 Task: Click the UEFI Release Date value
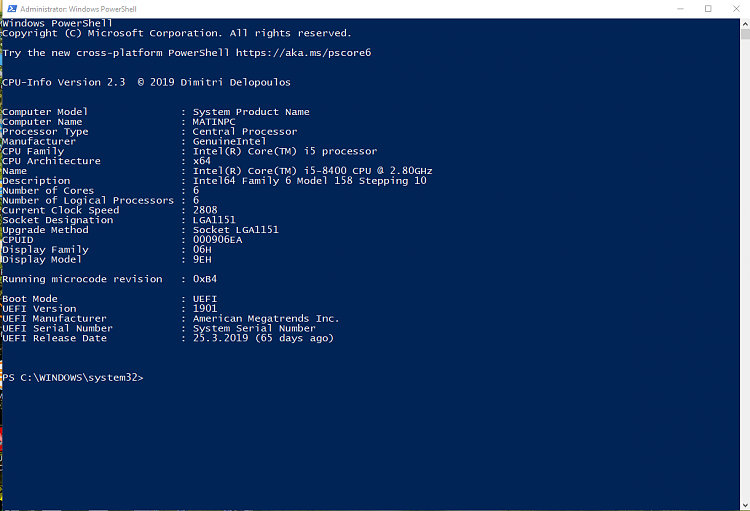263,338
